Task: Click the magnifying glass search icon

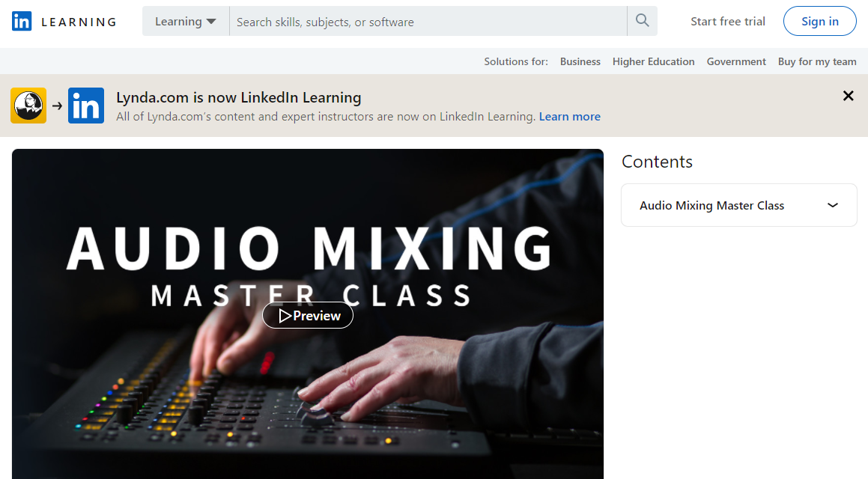Action: coord(642,21)
